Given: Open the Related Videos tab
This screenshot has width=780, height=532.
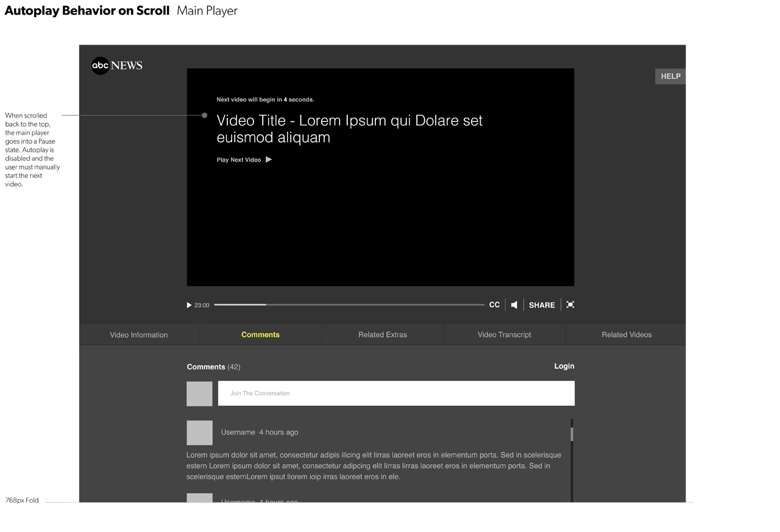Looking at the screenshot, I should click(x=626, y=335).
